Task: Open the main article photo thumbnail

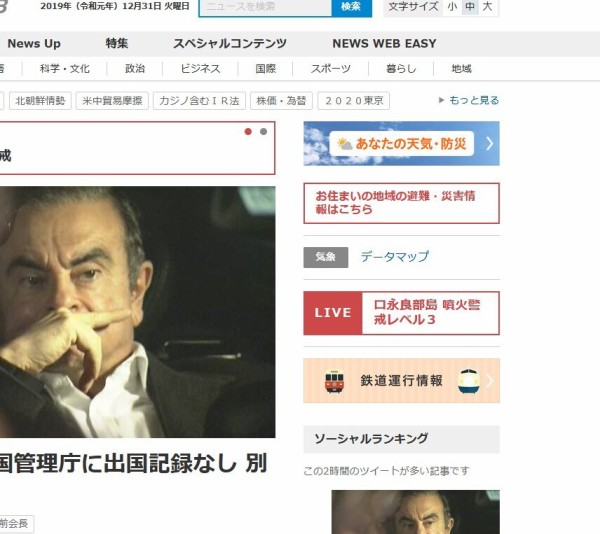Action: 137,312
